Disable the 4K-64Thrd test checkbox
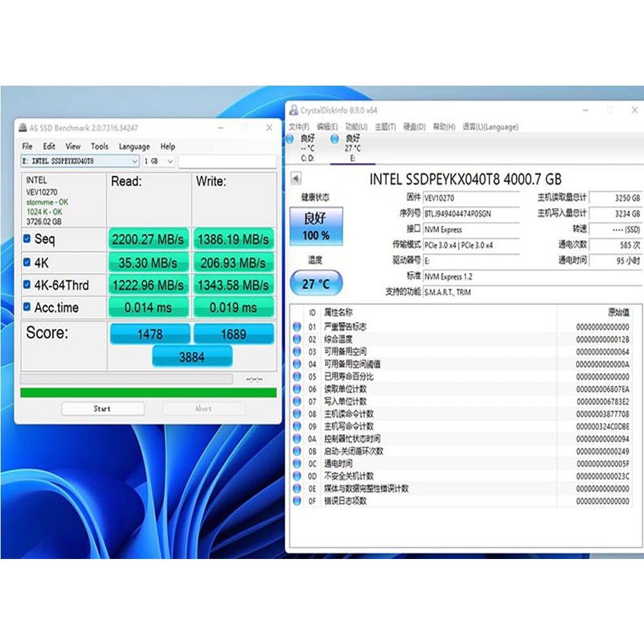The image size is (644, 644). click(x=26, y=285)
